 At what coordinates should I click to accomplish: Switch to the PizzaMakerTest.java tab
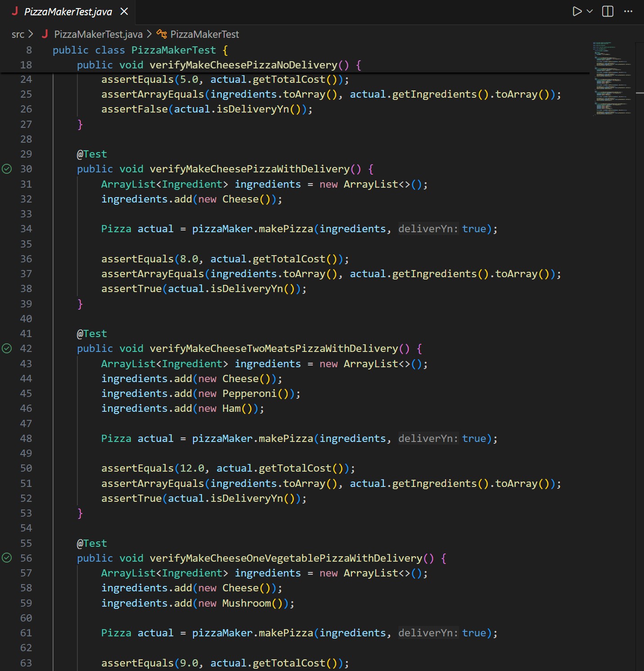[68, 12]
